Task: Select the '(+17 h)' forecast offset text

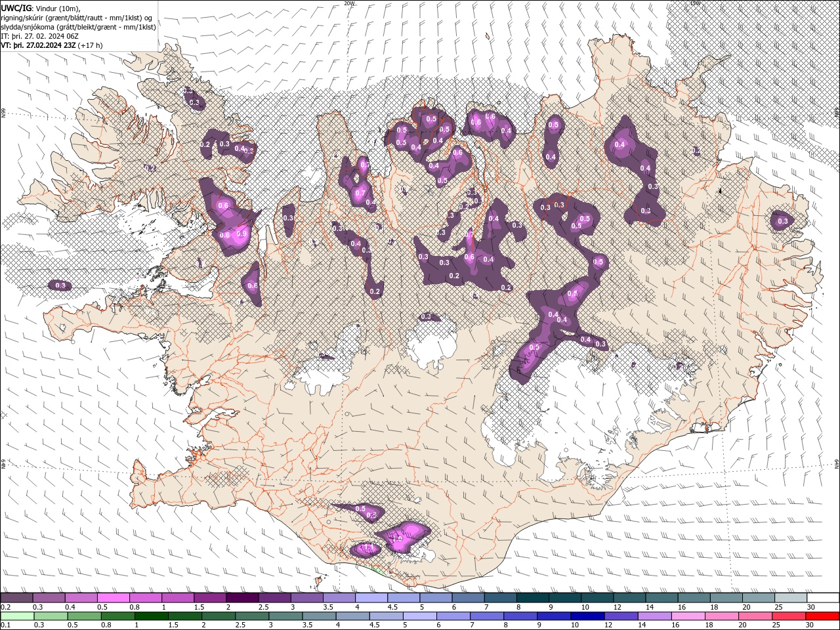Action: [x=91, y=45]
